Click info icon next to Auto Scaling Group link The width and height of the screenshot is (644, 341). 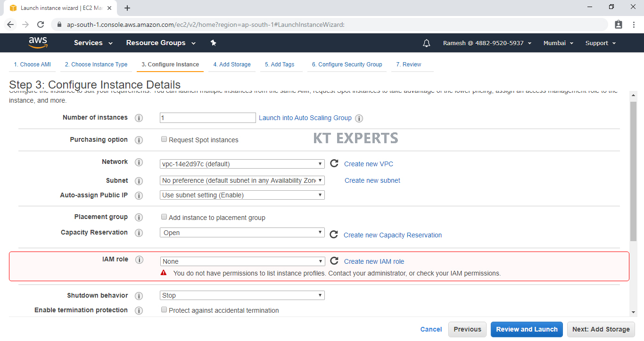coord(359,118)
